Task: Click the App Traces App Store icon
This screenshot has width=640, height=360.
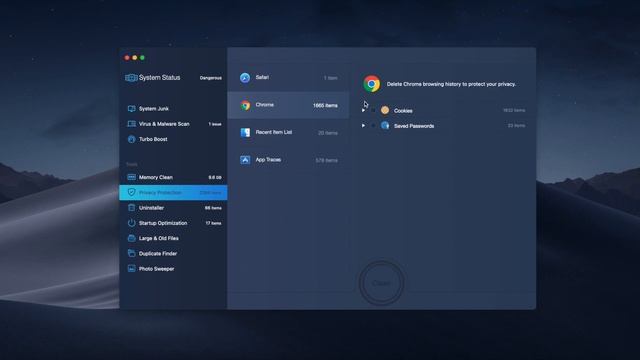Action: (245, 160)
